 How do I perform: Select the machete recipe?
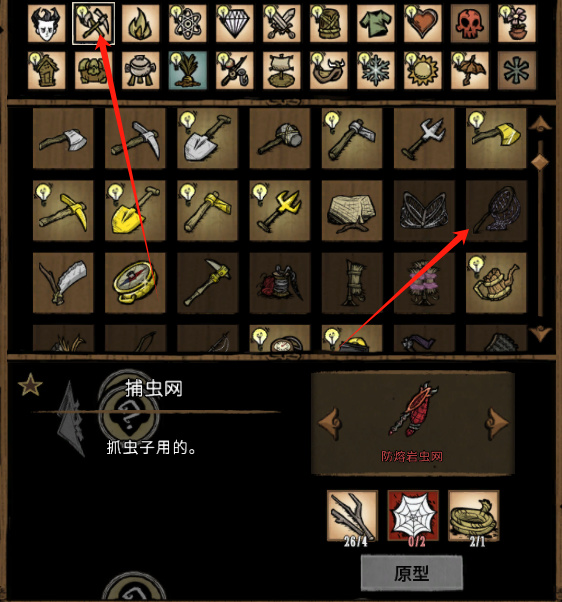pos(63,283)
